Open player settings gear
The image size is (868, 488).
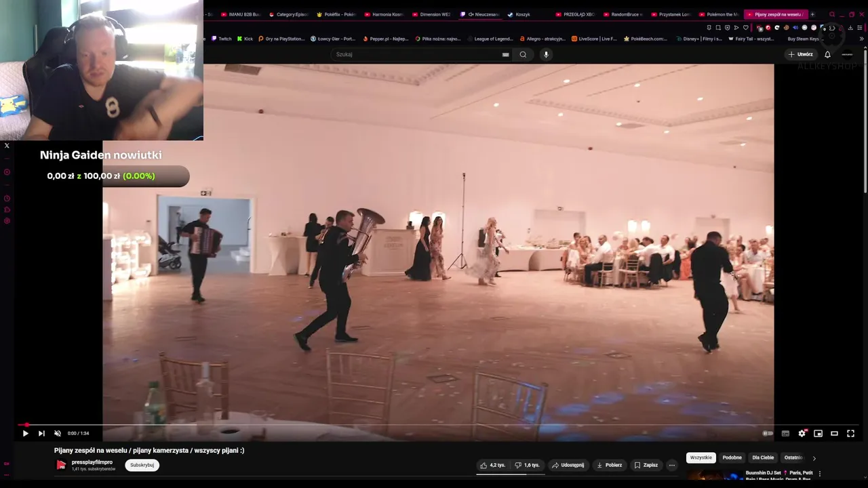click(x=802, y=433)
